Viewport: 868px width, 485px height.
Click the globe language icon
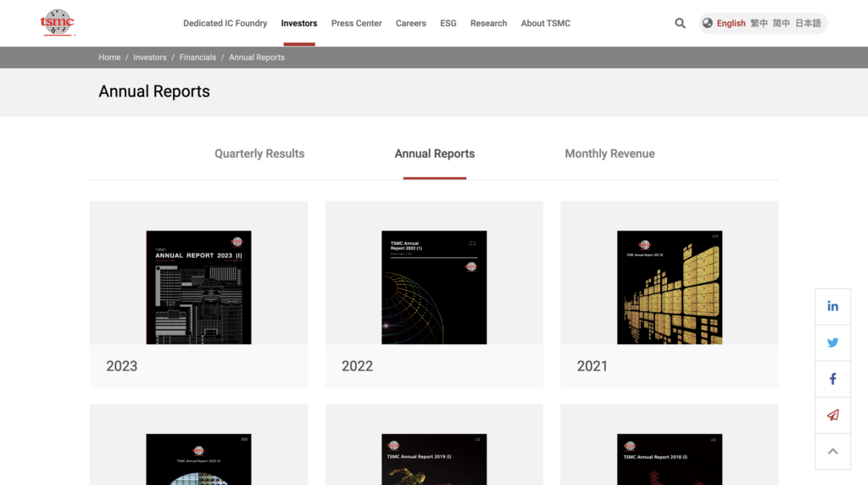(x=708, y=23)
